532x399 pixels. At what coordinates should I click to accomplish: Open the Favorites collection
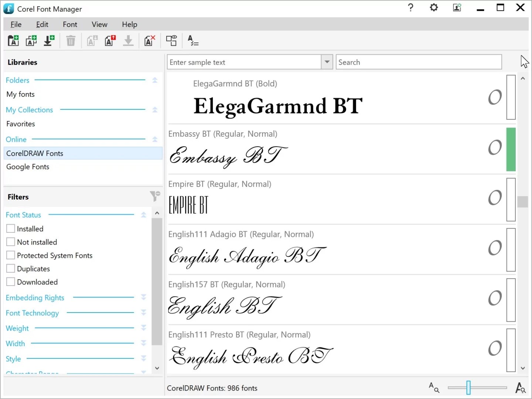21,124
